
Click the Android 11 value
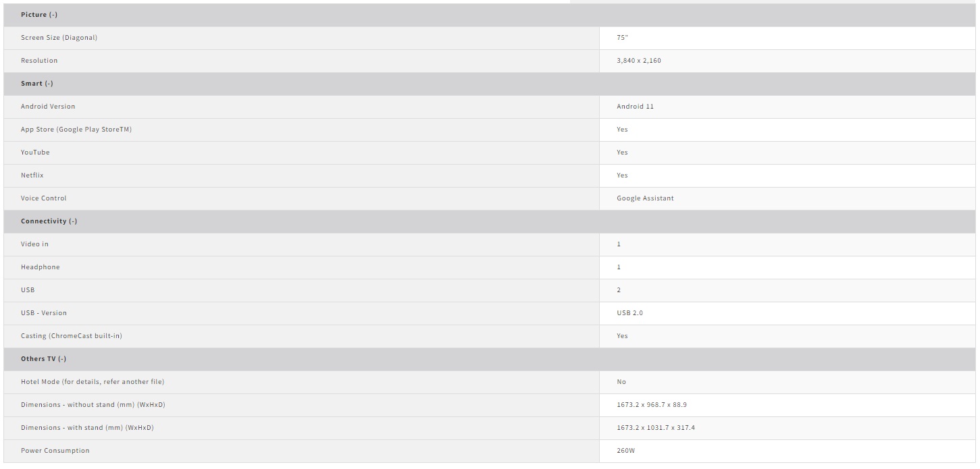[635, 107]
